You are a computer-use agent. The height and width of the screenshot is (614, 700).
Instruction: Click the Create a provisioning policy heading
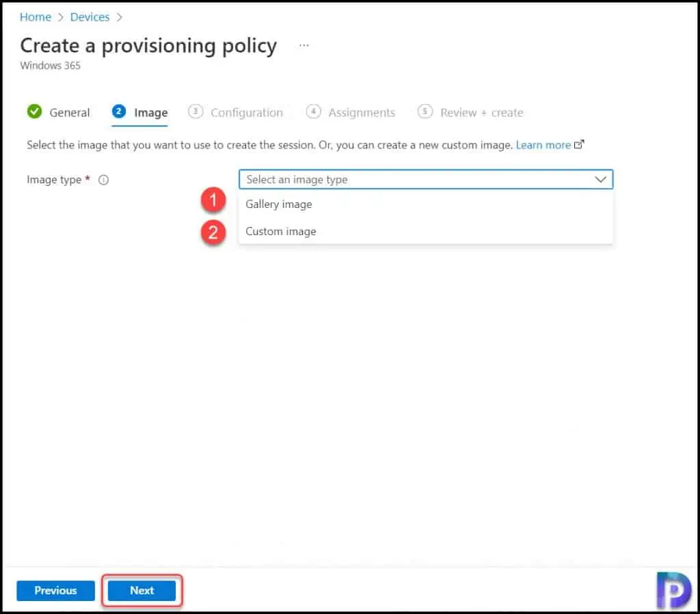click(x=148, y=46)
